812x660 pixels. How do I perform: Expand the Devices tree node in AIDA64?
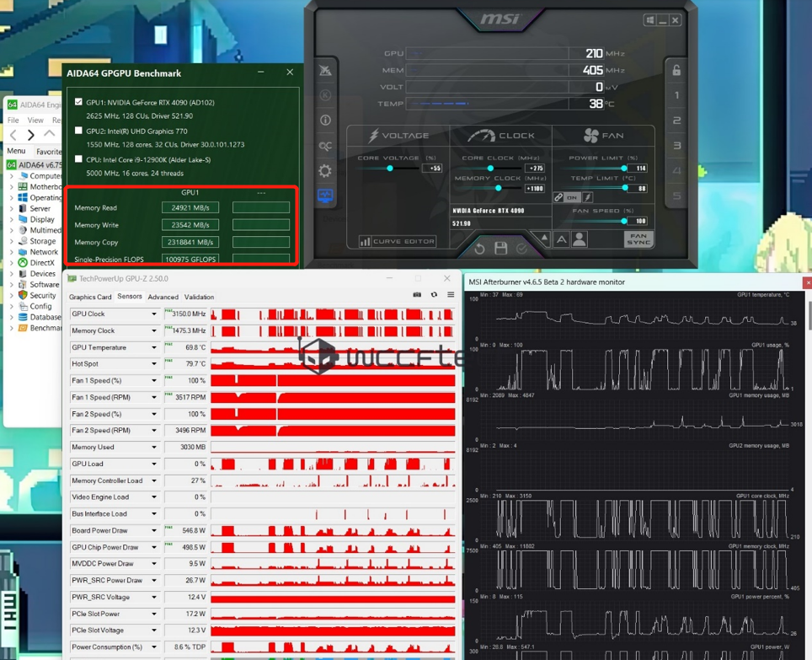(x=12, y=274)
